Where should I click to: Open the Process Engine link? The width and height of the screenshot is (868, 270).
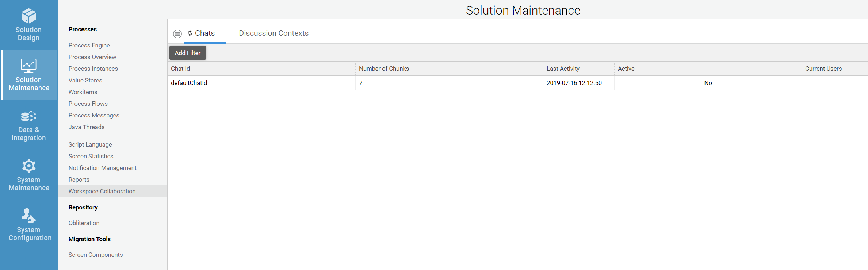click(89, 45)
